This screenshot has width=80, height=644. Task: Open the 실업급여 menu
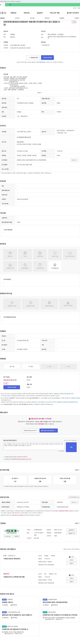click(40, 13)
